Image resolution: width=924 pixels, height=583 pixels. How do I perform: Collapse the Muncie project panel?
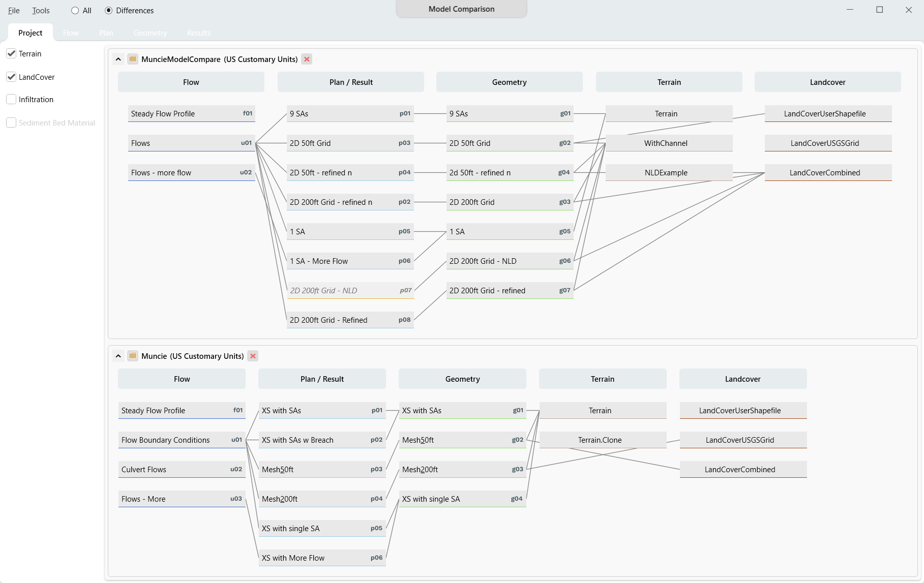[118, 356]
